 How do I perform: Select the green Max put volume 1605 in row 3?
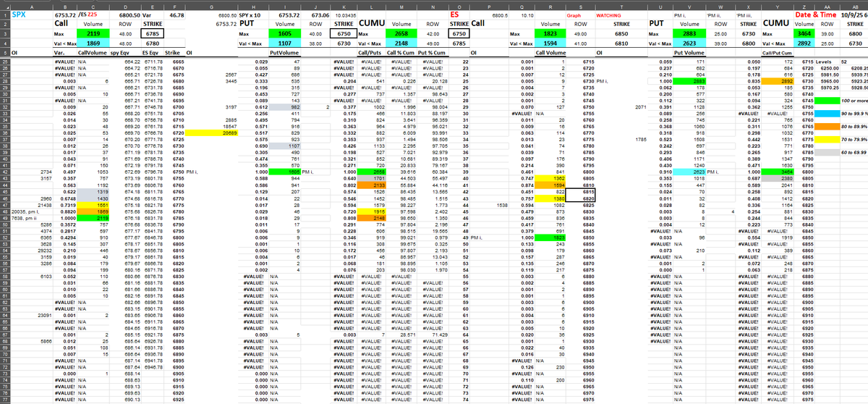coord(284,33)
